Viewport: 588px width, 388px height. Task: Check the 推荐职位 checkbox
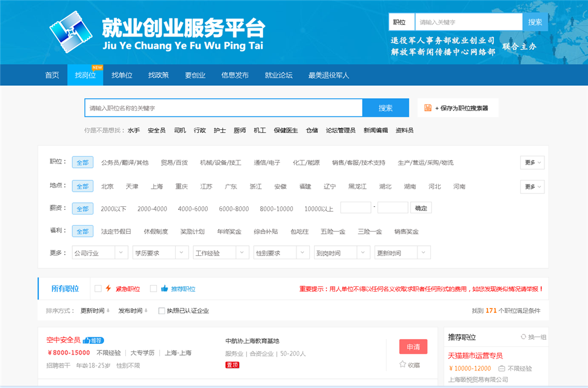coord(153,289)
